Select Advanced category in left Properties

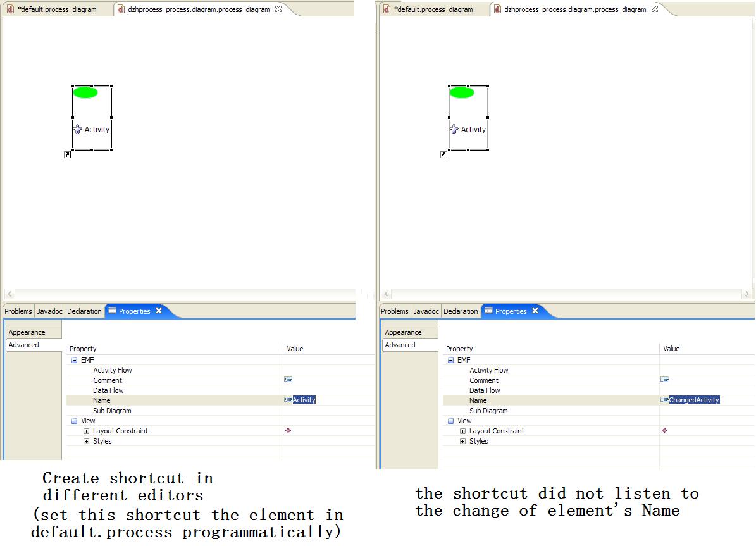pyautogui.click(x=34, y=345)
